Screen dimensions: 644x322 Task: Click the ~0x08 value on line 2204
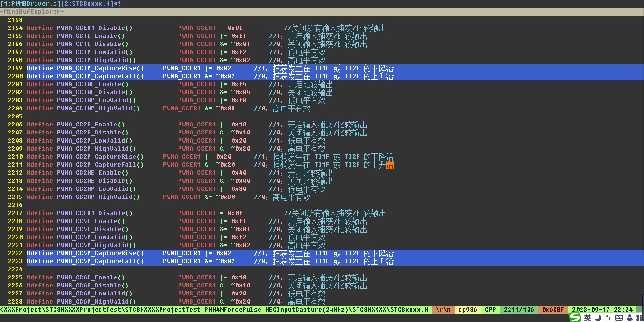225,108
